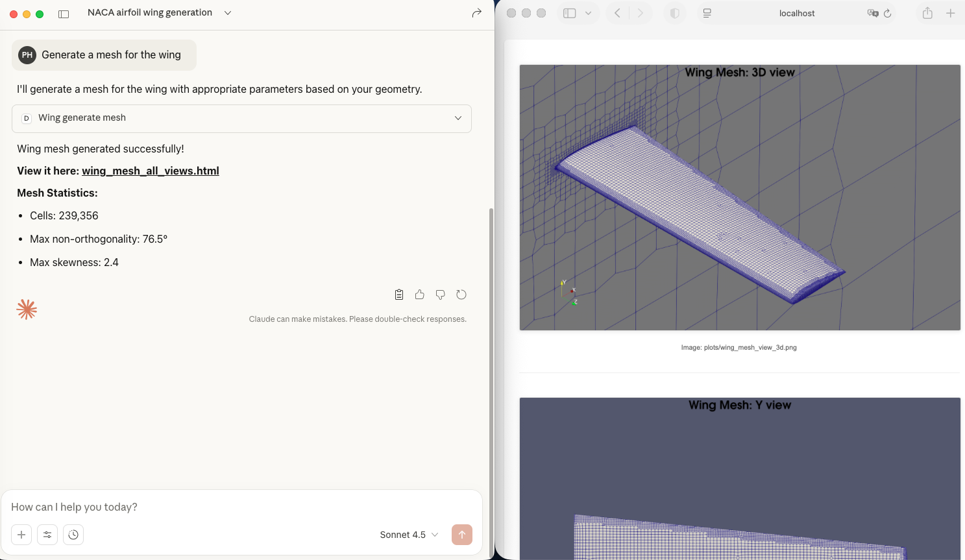
Task: Open a new Safari tab with plus
Action: point(950,13)
